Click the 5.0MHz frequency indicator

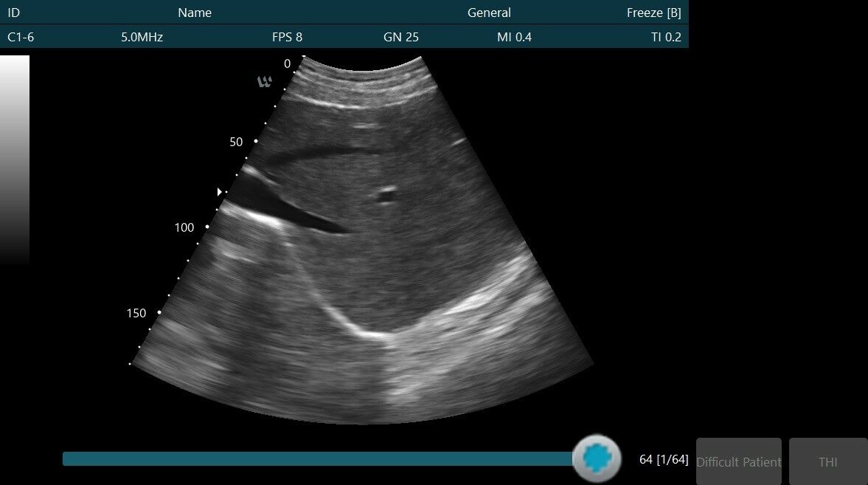pyautogui.click(x=141, y=37)
